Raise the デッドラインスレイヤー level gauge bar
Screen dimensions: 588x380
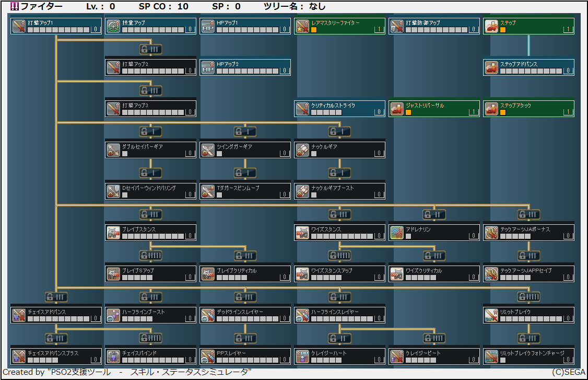pyautogui.click(x=248, y=319)
